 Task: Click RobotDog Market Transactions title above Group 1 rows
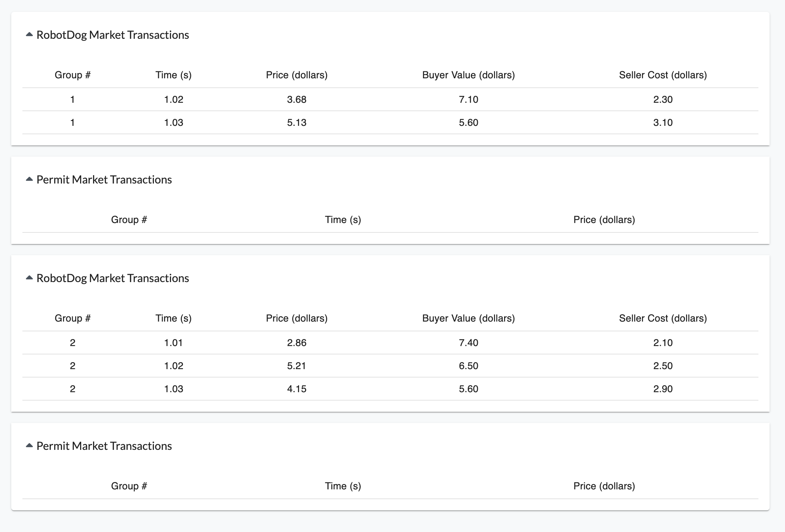pos(113,35)
